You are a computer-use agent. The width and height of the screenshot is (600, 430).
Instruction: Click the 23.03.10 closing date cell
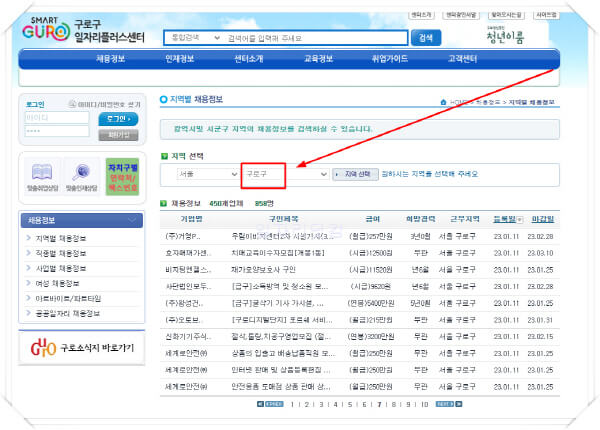click(540, 253)
